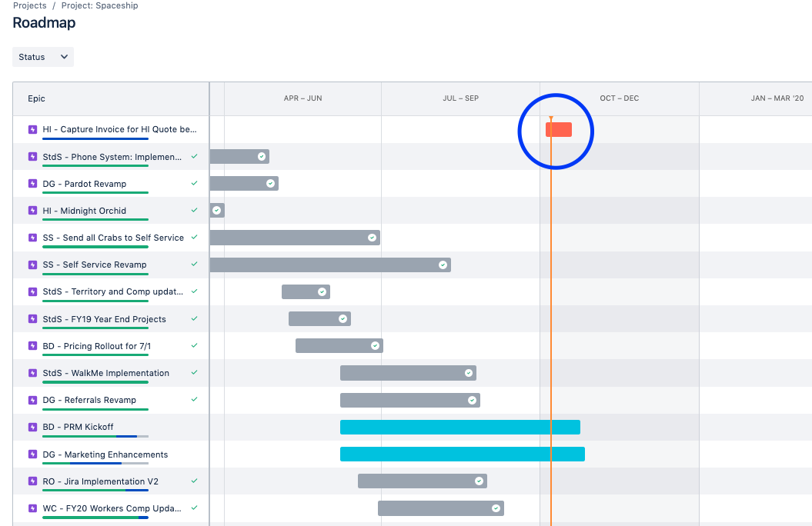Open the HI - Midnight Orchid epic name
812x526 pixels.
(85, 211)
